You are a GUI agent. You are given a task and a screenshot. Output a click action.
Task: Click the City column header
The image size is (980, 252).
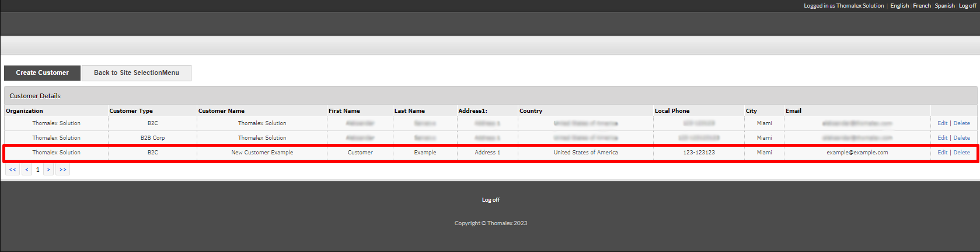[x=751, y=111]
